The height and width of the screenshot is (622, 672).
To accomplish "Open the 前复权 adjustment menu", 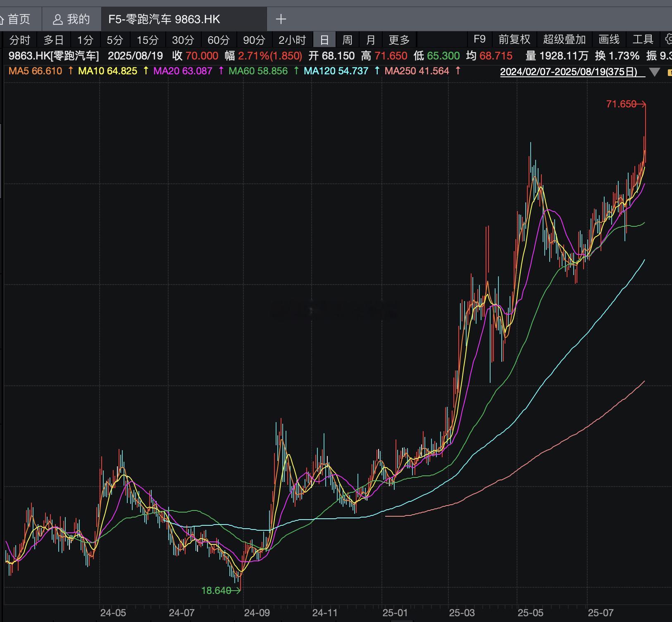I will click(x=514, y=39).
